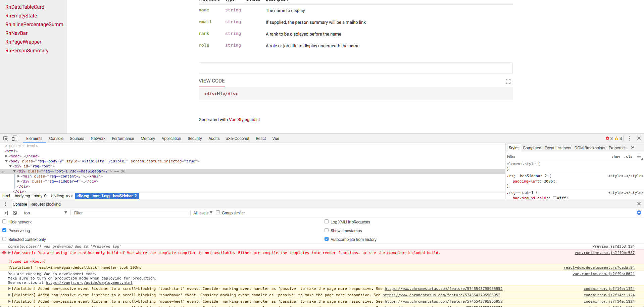Click the error count indicator showing 3
The image size is (644, 307).
[x=608, y=138]
